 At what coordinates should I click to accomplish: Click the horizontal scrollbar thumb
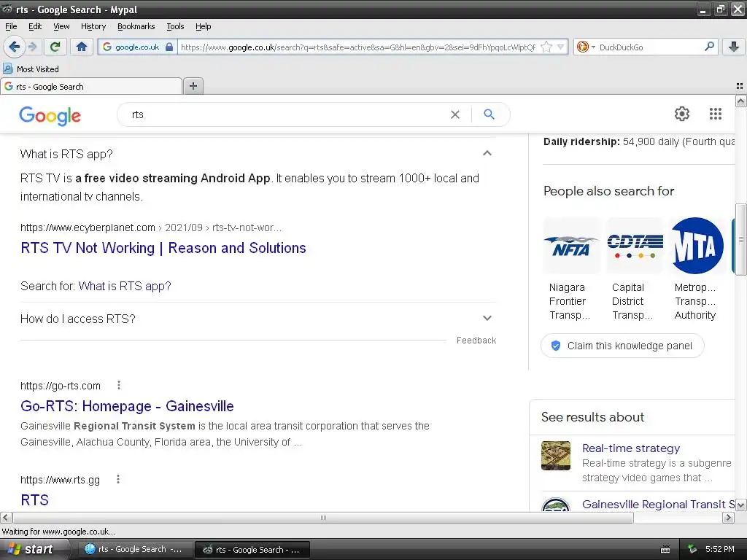pos(323,518)
